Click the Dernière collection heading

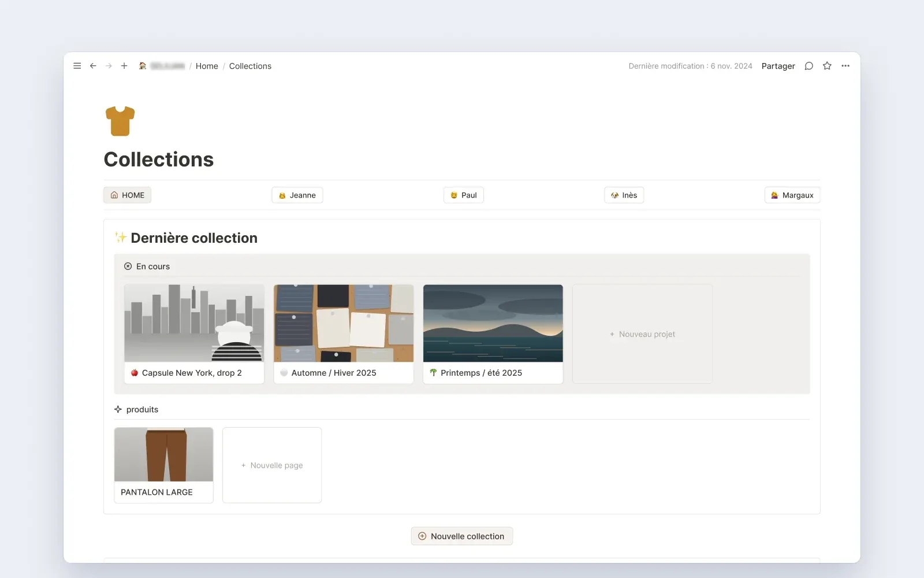[x=194, y=238]
